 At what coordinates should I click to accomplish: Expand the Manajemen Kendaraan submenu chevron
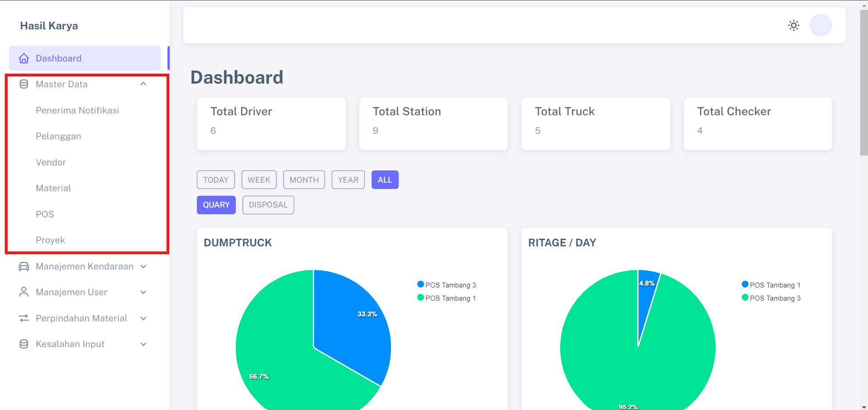click(143, 266)
